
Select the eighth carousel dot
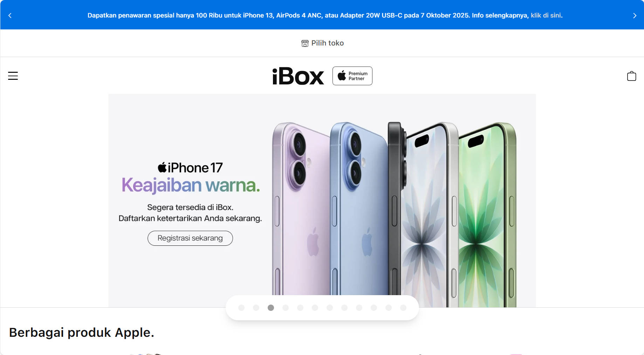point(344,308)
